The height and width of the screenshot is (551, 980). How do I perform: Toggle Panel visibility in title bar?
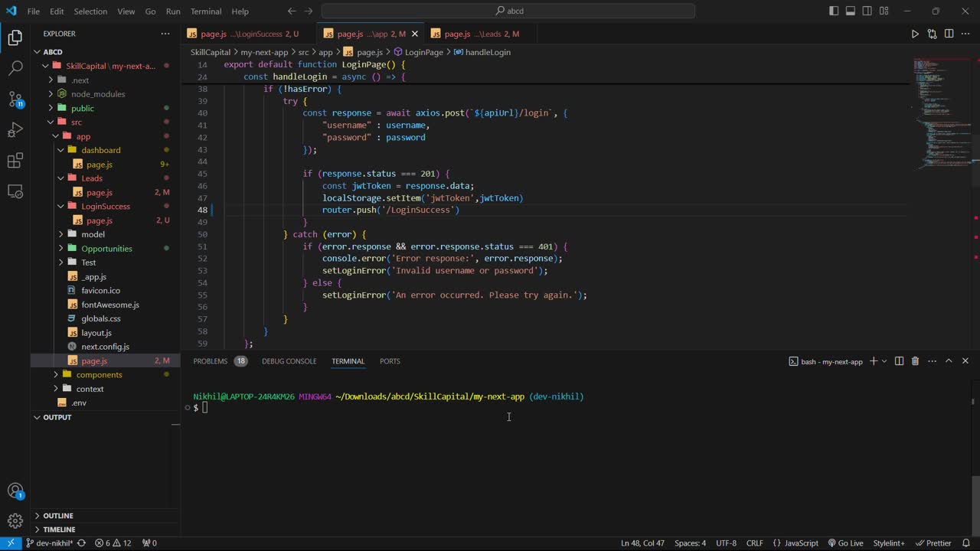coord(851,11)
